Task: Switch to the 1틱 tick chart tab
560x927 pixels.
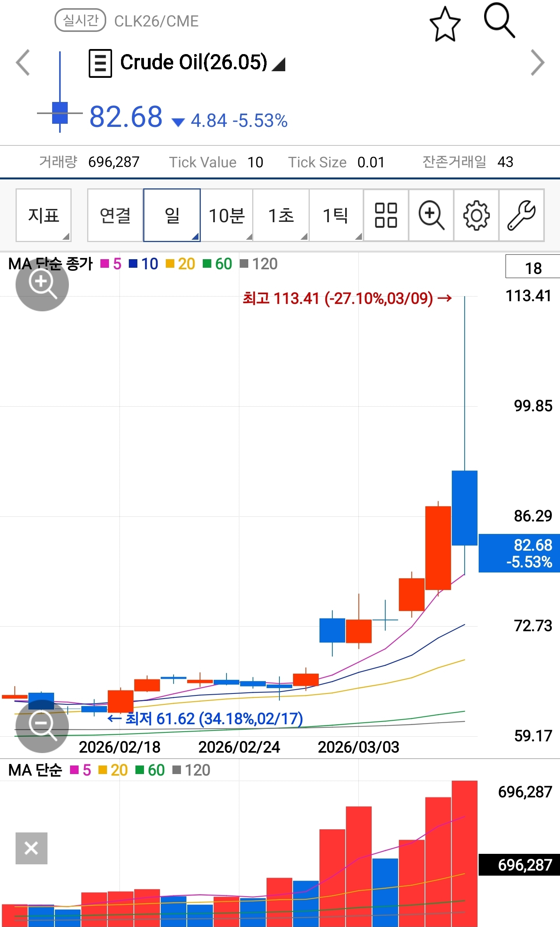Action: pyautogui.click(x=336, y=215)
